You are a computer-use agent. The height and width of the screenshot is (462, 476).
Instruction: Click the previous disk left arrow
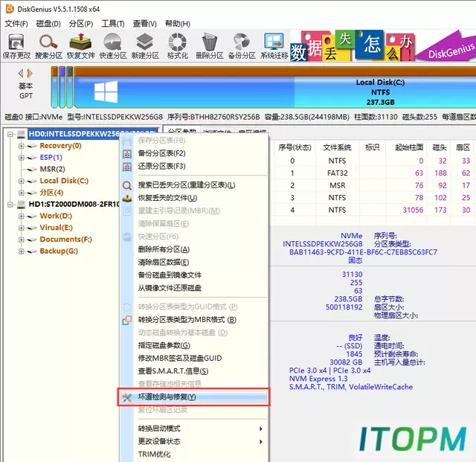coord(21,73)
